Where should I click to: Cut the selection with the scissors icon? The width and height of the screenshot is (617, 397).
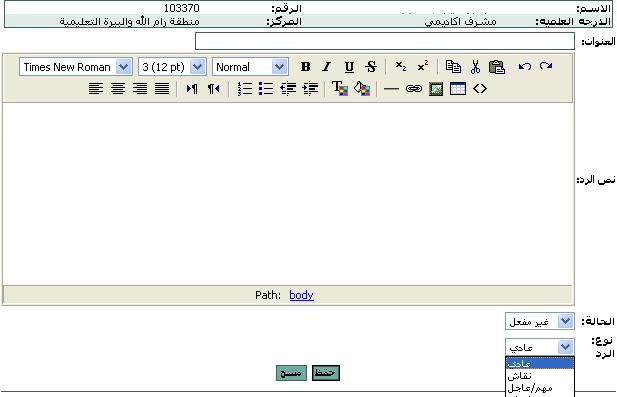pos(475,67)
